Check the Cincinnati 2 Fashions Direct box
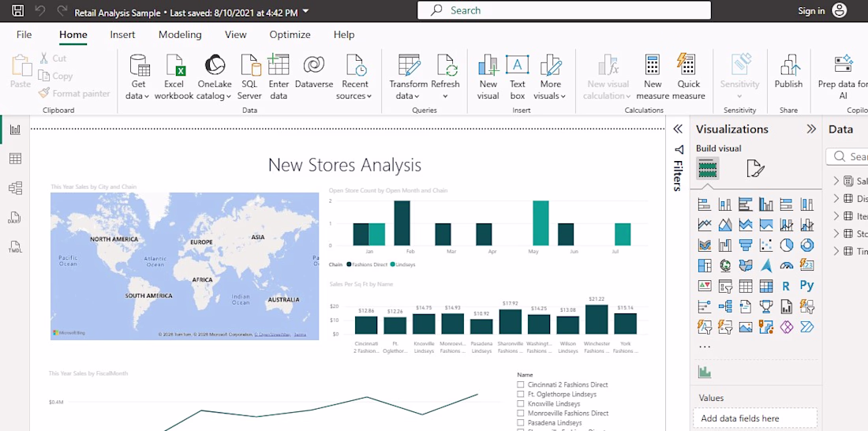Viewport: 868px width, 431px height. pos(520,384)
